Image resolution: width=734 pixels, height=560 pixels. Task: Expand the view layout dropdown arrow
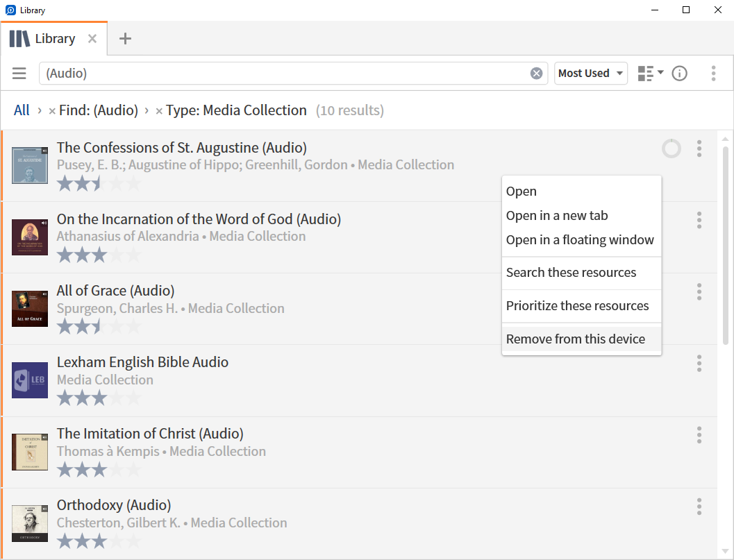point(660,72)
